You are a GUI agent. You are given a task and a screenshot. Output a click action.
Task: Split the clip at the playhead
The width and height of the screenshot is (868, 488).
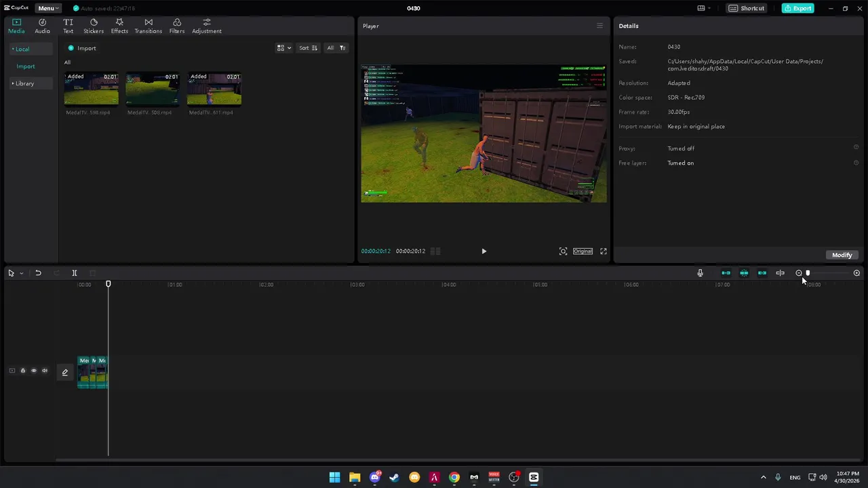75,273
